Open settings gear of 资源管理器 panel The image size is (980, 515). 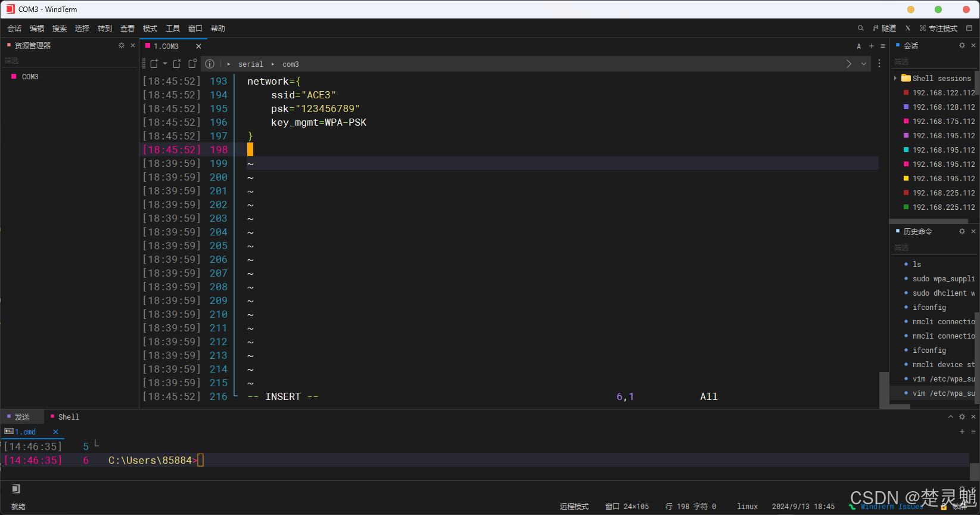click(122, 45)
